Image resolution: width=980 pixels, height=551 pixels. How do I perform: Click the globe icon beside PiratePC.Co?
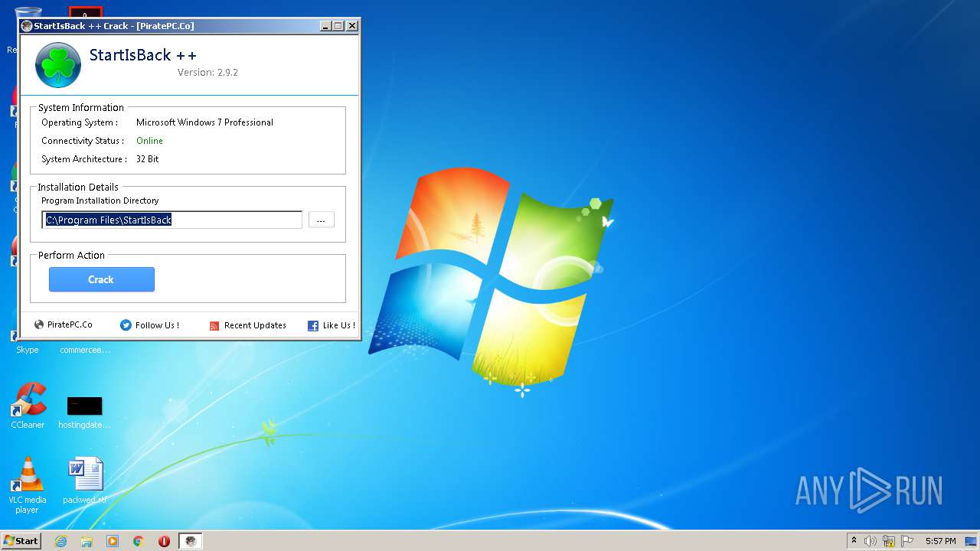39,324
